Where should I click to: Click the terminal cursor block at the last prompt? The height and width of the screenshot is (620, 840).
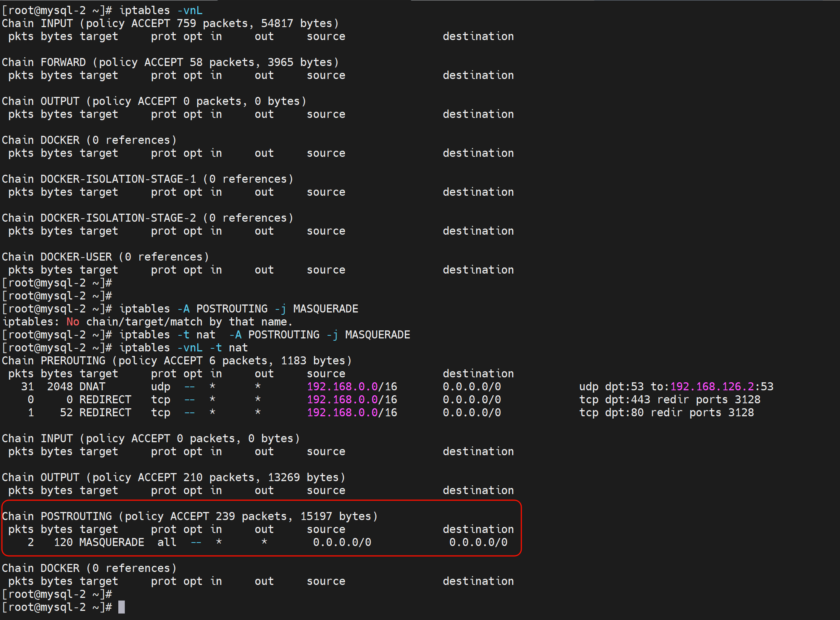pyautogui.click(x=121, y=607)
